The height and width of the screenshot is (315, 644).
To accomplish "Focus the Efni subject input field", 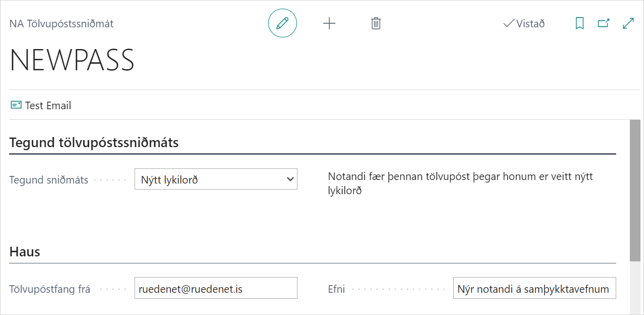I will coord(534,288).
